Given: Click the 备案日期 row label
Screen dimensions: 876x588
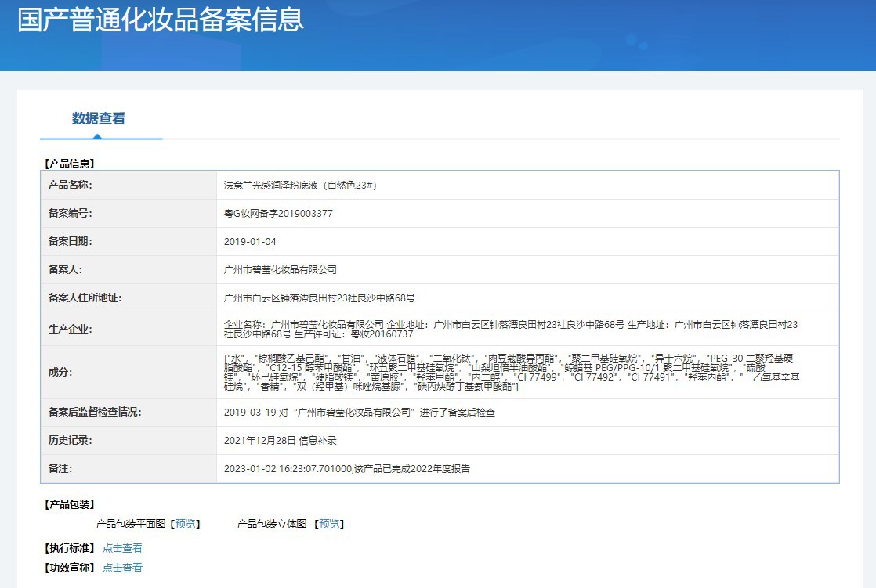Looking at the screenshot, I should (70, 242).
